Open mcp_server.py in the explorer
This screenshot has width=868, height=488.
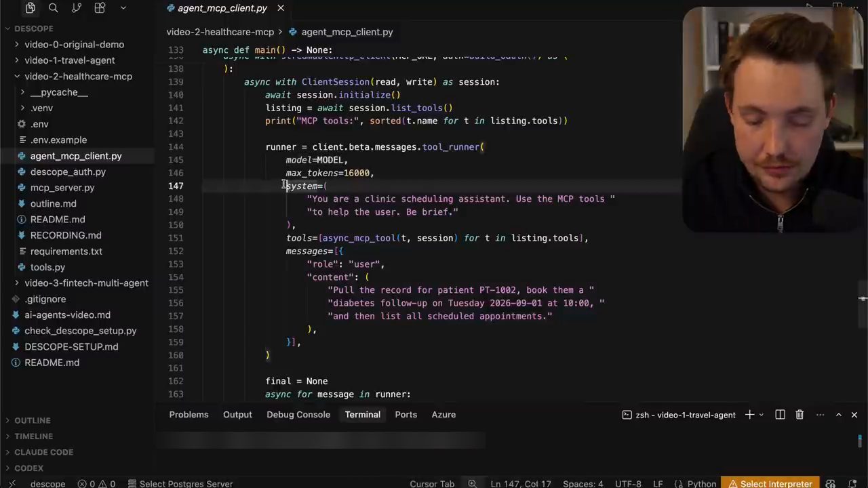[x=62, y=188]
